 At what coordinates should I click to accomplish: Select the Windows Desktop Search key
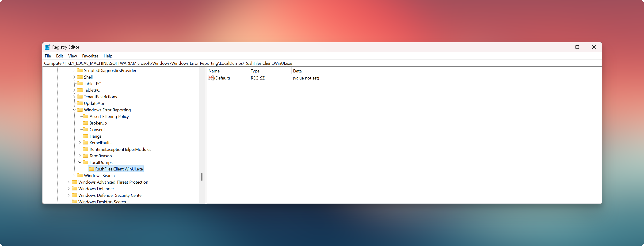click(x=102, y=201)
